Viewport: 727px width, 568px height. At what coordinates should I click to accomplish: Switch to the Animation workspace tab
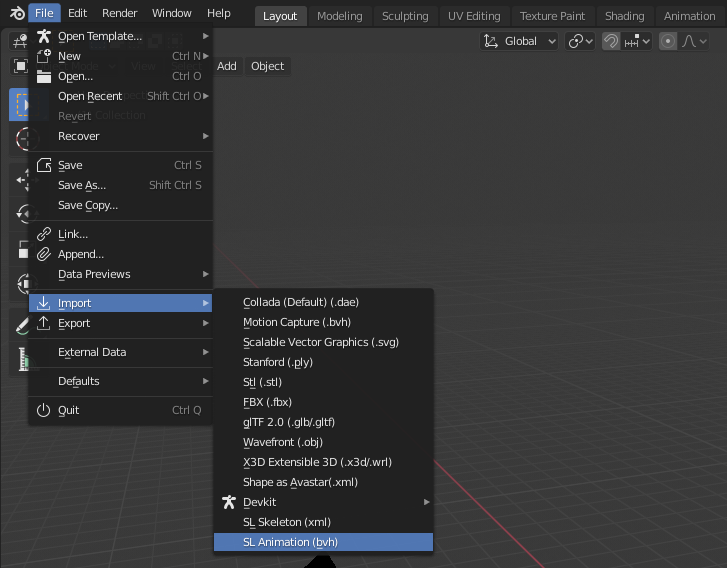[x=689, y=16]
